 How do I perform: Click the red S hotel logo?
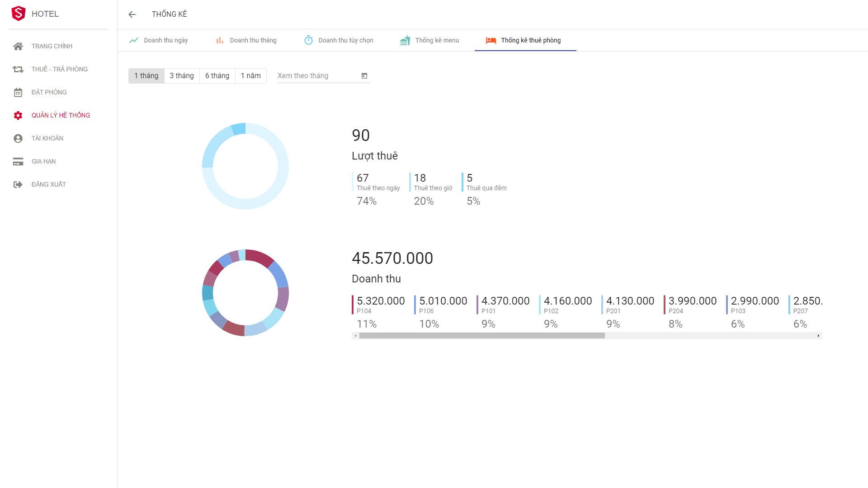pos(19,14)
